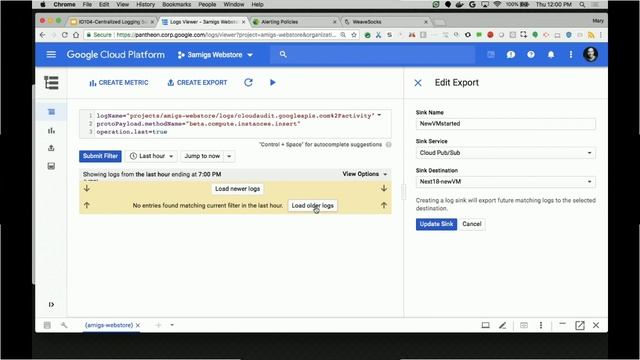Screen dimensions: 640x360
Task: Open Logs-based metrics bar chart sidebar icon
Action: (x=51, y=131)
